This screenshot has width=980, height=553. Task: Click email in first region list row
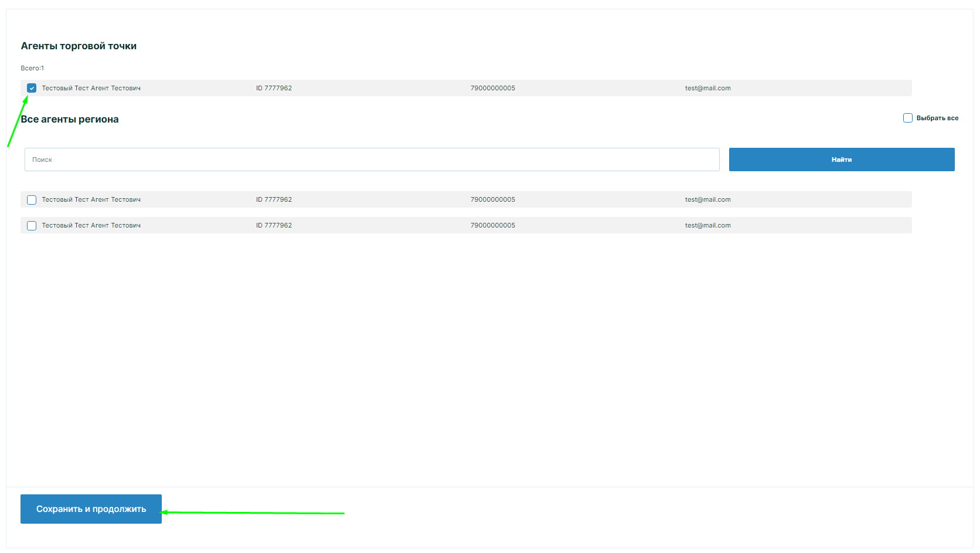pos(707,199)
